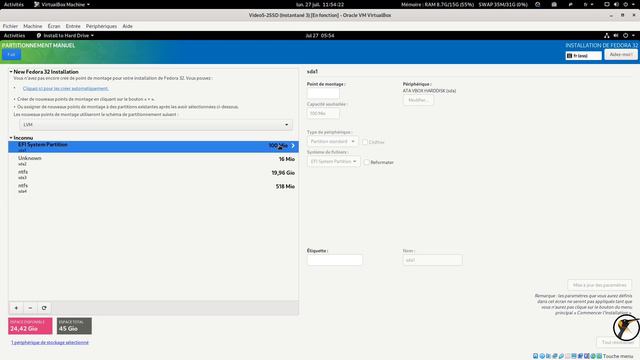Click the Étiquette label input field
This screenshot has height=360, width=640.
coord(335,260)
